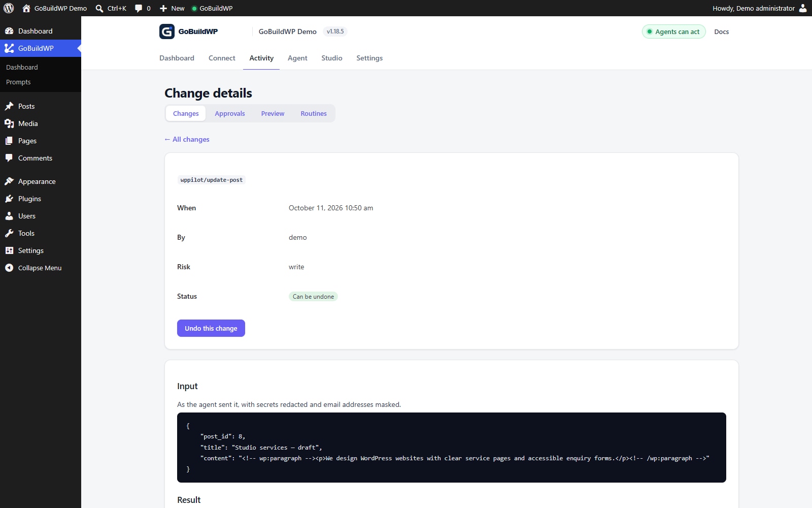Click the Undo this change button
The image size is (812, 508).
click(211, 328)
